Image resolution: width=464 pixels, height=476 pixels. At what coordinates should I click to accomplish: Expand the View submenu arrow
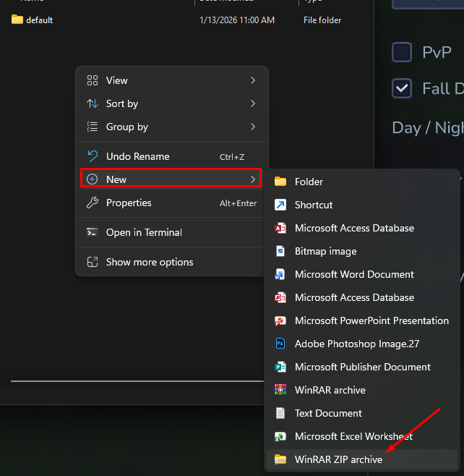tap(253, 80)
